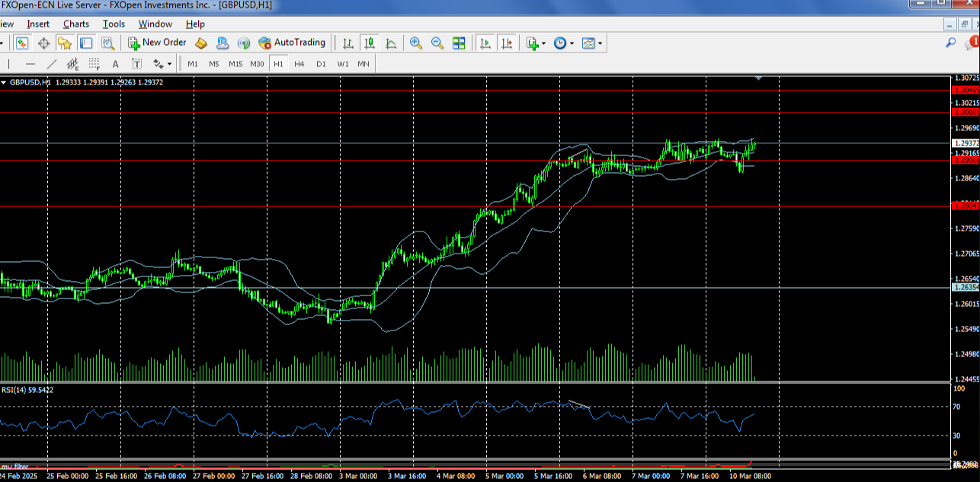Click the GBPUSD,H1 OHLC quote text
Screen dimensions: 980x482
click(86, 82)
